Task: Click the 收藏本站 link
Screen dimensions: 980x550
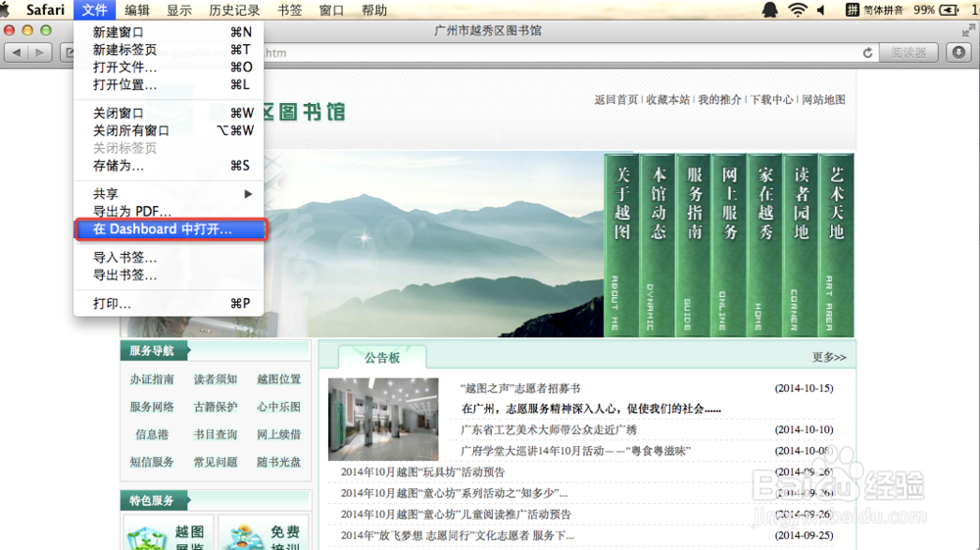Action: click(667, 99)
